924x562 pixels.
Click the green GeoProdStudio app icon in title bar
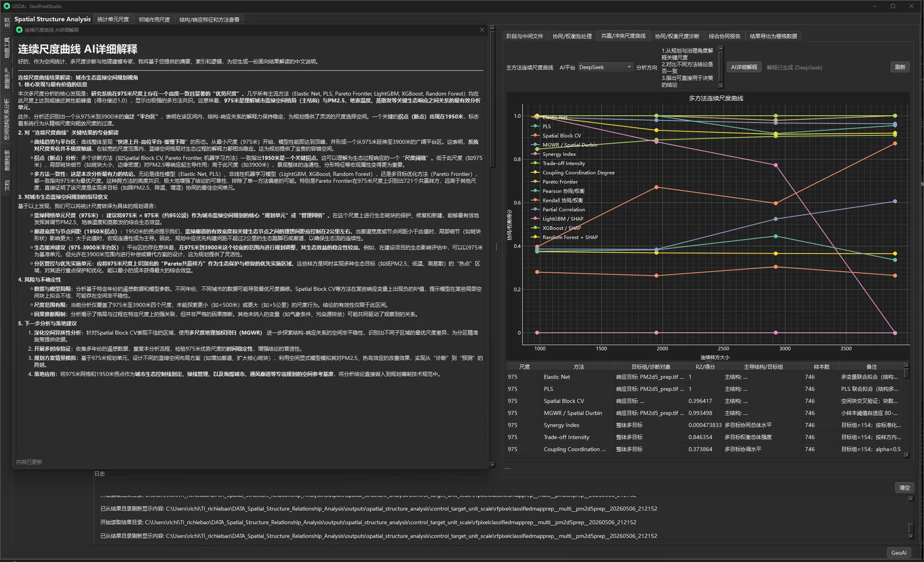point(7,6)
